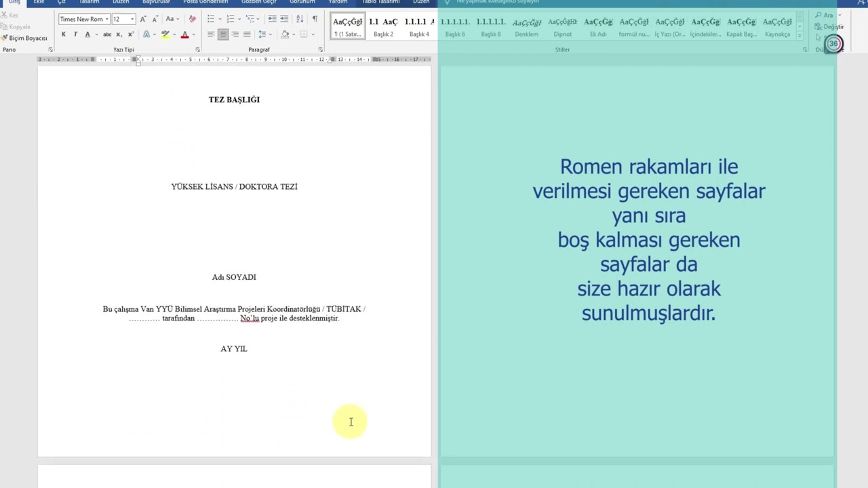Apply the Dipnot style
The width and height of the screenshot is (868, 488).
[x=562, y=26]
